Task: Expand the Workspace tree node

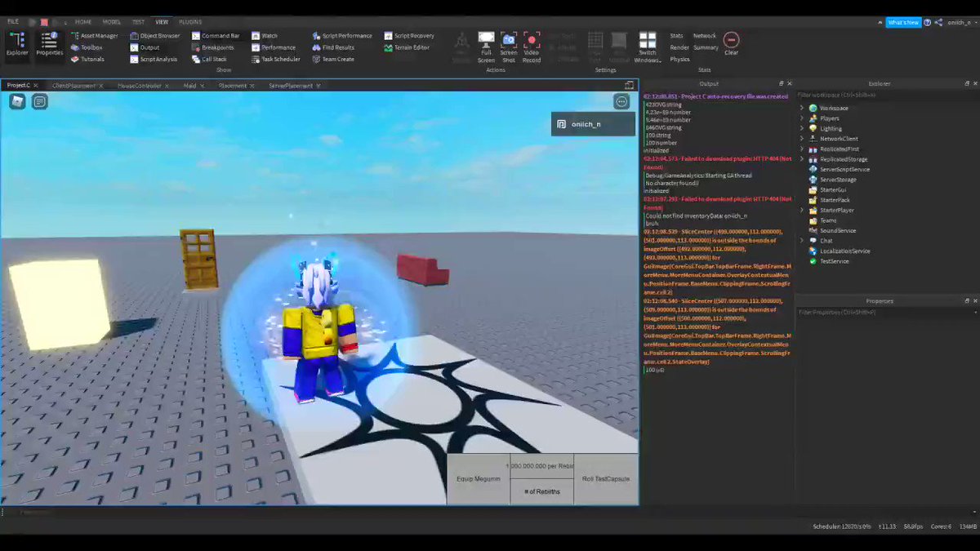Action: [x=802, y=108]
